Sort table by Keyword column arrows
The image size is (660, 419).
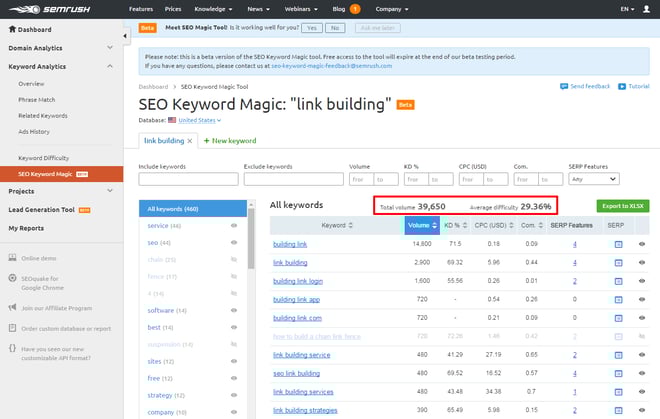pyautogui.click(x=350, y=225)
